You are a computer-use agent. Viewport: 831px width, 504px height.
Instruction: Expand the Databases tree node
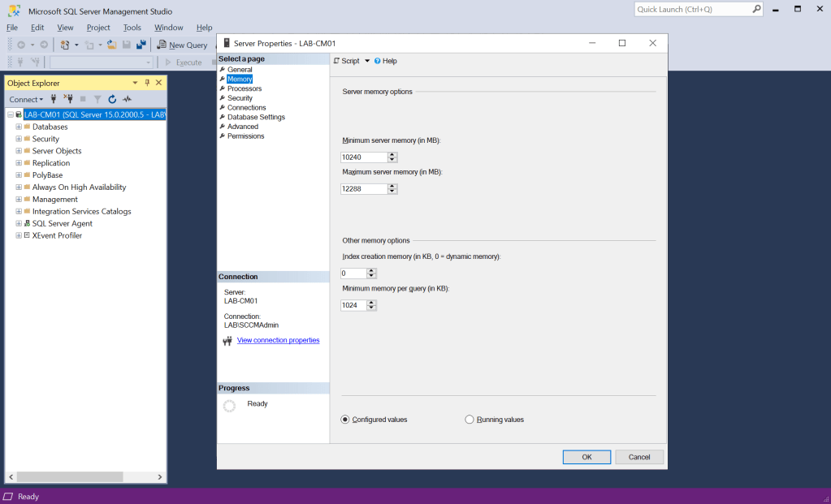pos(18,127)
